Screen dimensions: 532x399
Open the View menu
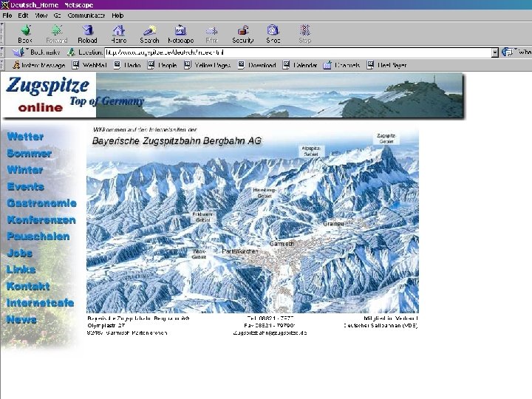(x=41, y=16)
